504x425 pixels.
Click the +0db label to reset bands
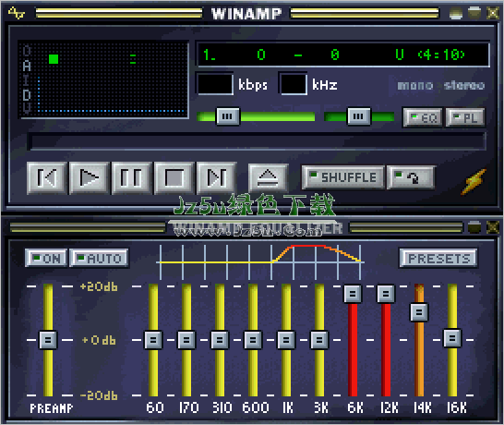(x=99, y=340)
